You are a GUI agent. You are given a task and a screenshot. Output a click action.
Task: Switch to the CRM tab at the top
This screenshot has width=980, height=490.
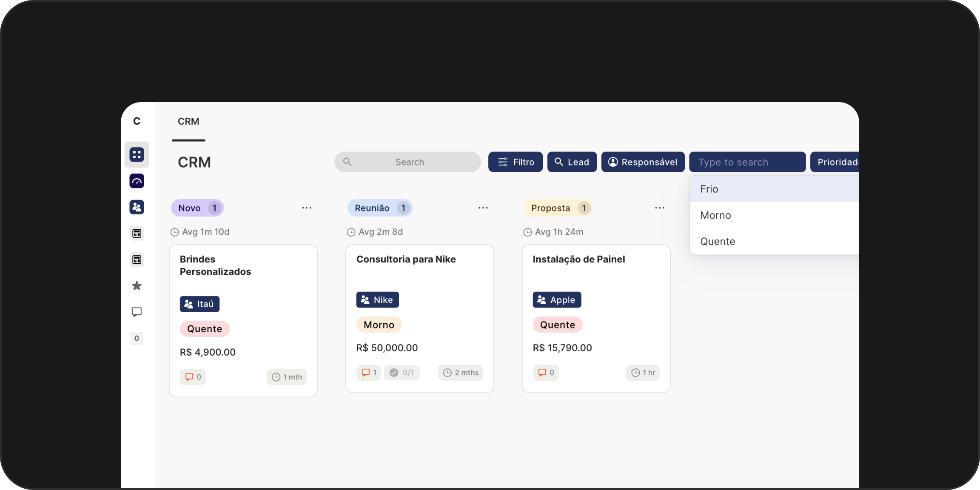pos(188,121)
